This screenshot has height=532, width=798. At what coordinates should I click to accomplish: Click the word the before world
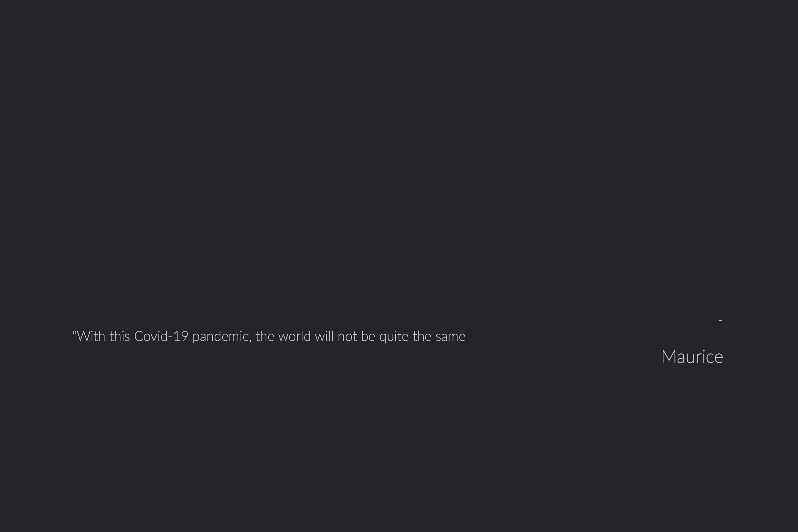(x=265, y=336)
